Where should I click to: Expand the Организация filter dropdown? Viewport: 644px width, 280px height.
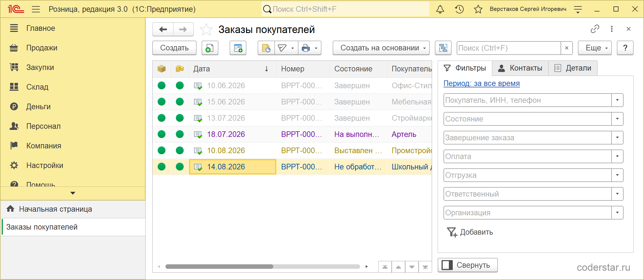pos(617,213)
